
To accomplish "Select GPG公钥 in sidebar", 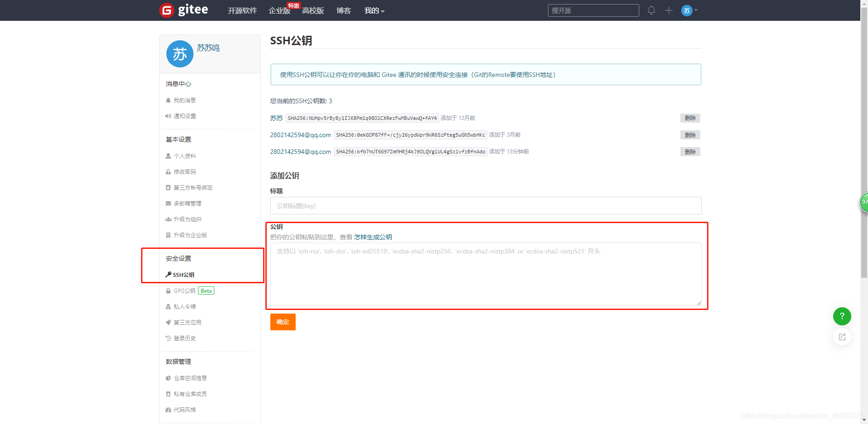I will click(x=184, y=291).
